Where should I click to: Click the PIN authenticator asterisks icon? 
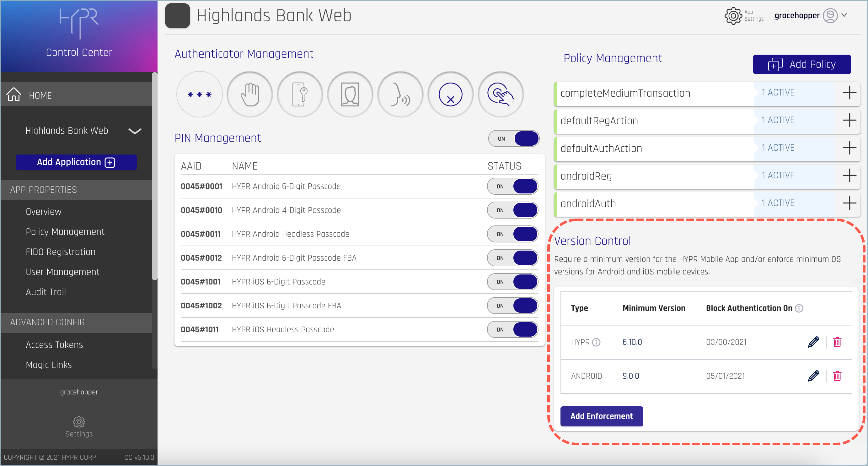pyautogui.click(x=199, y=95)
